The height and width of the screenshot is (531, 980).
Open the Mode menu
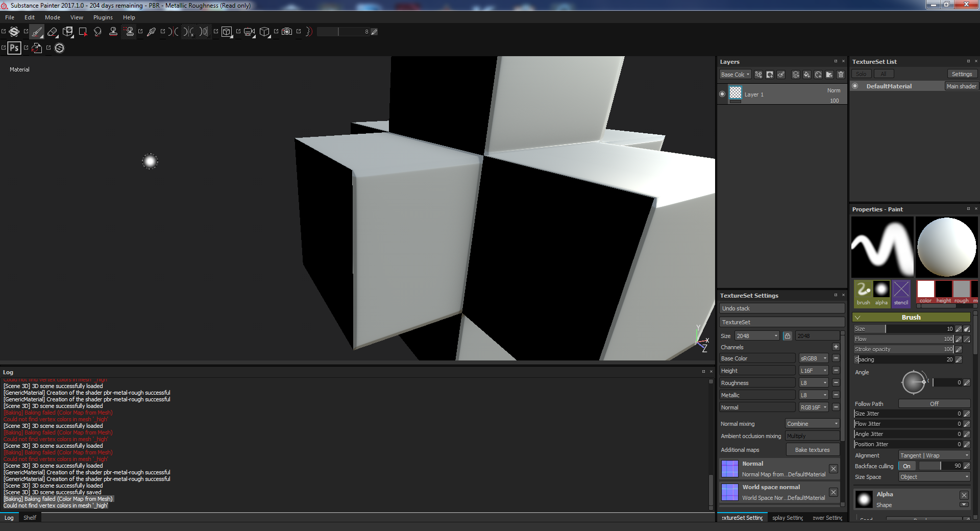(53, 17)
